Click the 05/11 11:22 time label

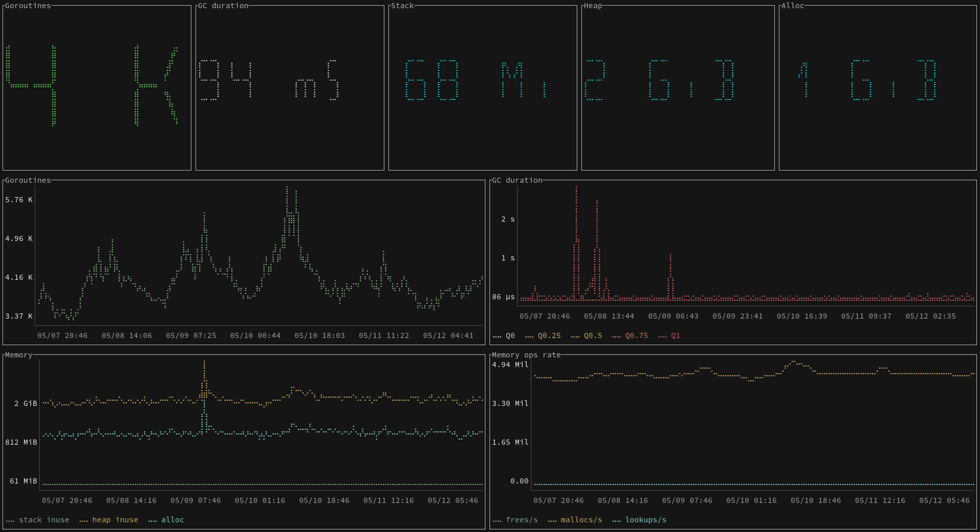coord(384,335)
